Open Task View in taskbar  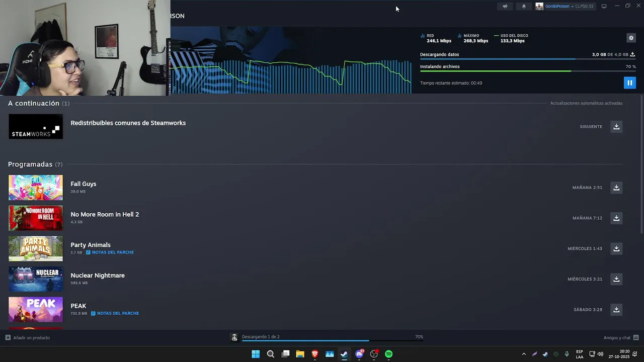point(285,354)
